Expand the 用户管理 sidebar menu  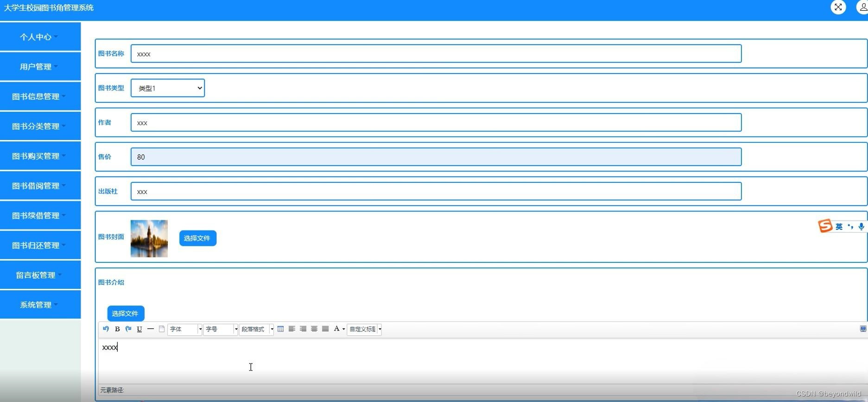[40, 66]
